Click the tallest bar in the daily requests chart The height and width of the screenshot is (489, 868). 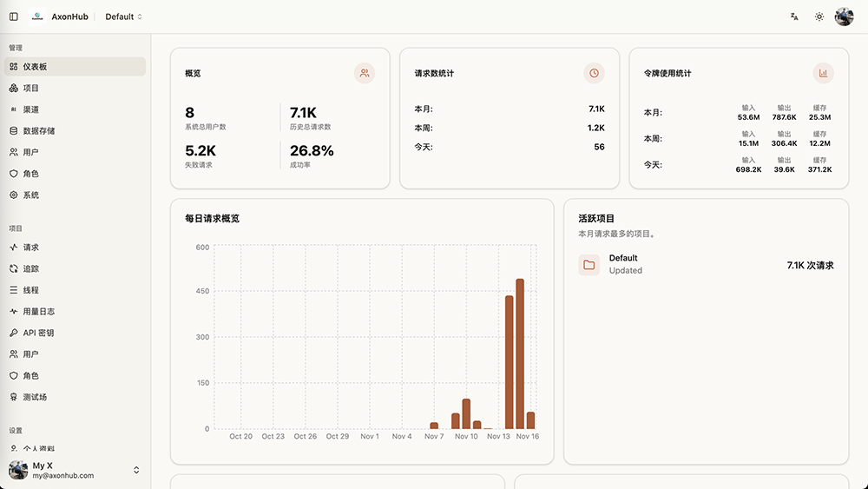click(x=520, y=354)
